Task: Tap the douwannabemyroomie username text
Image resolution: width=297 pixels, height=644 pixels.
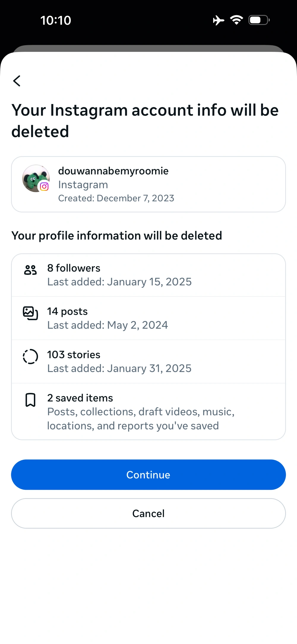Action: click(x=113, y=171)
